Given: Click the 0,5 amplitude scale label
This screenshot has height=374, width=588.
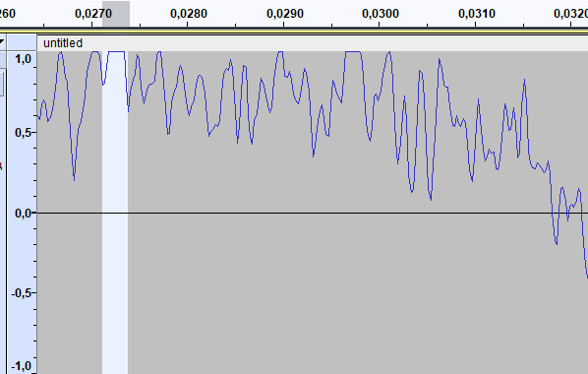Looking at the screenshot, I should click(23, 132).
